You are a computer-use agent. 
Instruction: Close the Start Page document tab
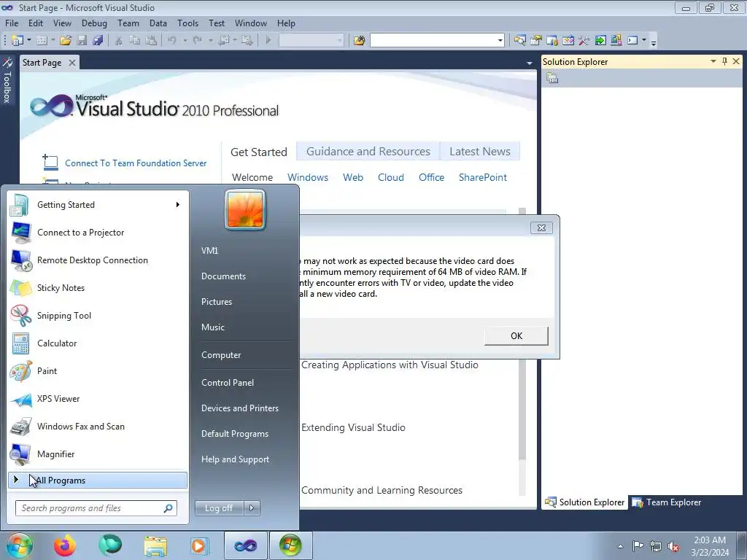point(72,63)
